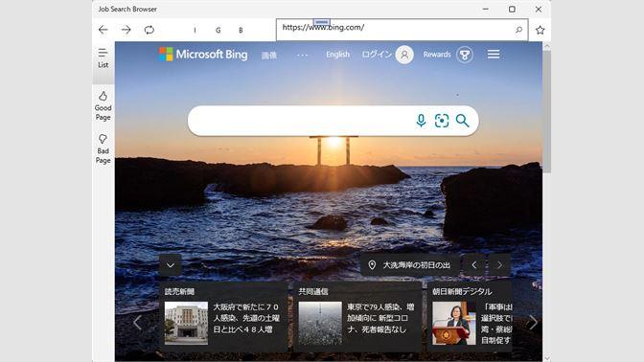This screenshot has width=644, height=362.
Task: Click the browser back arrow
Action: [103, 30]
